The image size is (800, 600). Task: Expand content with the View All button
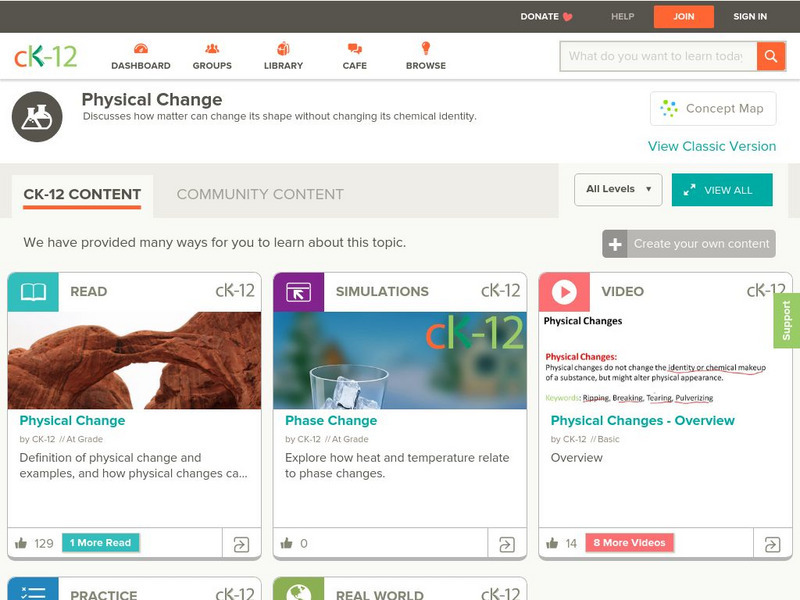[x=722, y=190]
